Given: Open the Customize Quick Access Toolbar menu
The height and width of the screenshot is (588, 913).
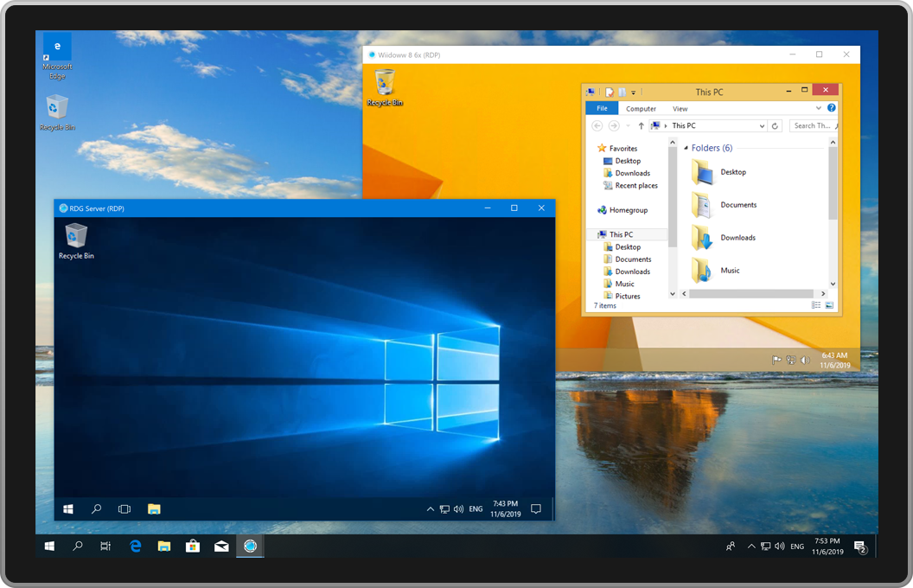Looking at the screenshot, I should tap(633, 93).
